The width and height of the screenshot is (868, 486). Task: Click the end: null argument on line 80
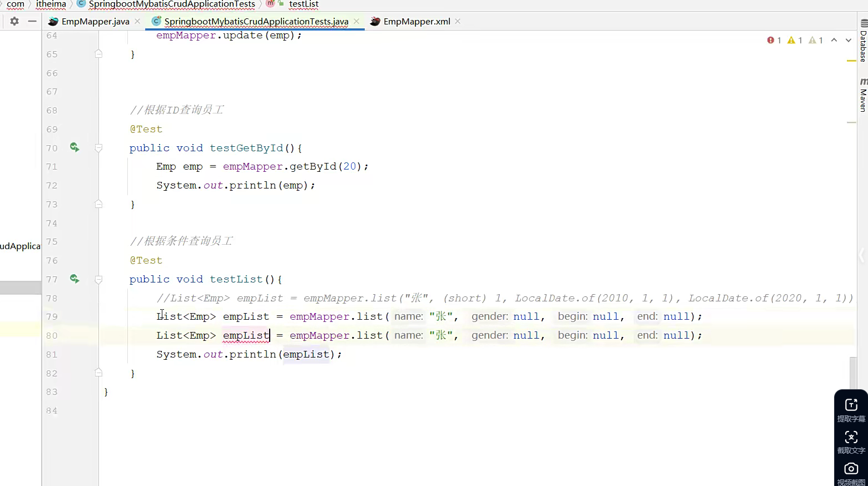coord(663,335)
